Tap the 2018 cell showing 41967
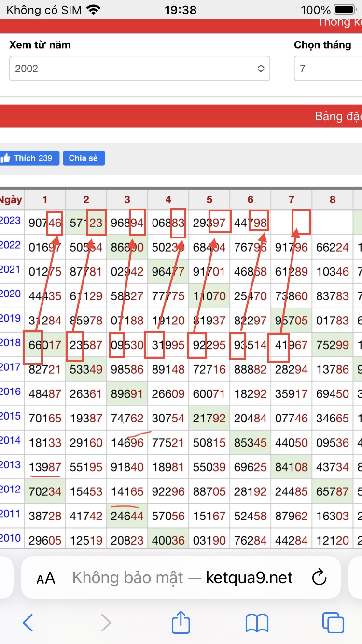Screen dimensions: 362x644 (291, 345)
